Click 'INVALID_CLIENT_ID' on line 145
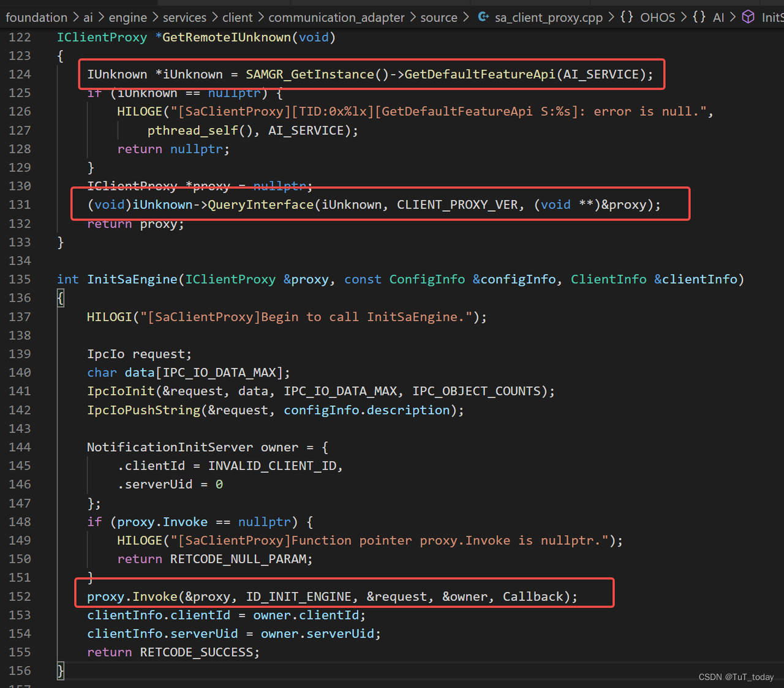The image size is (784, 688). 272,466
